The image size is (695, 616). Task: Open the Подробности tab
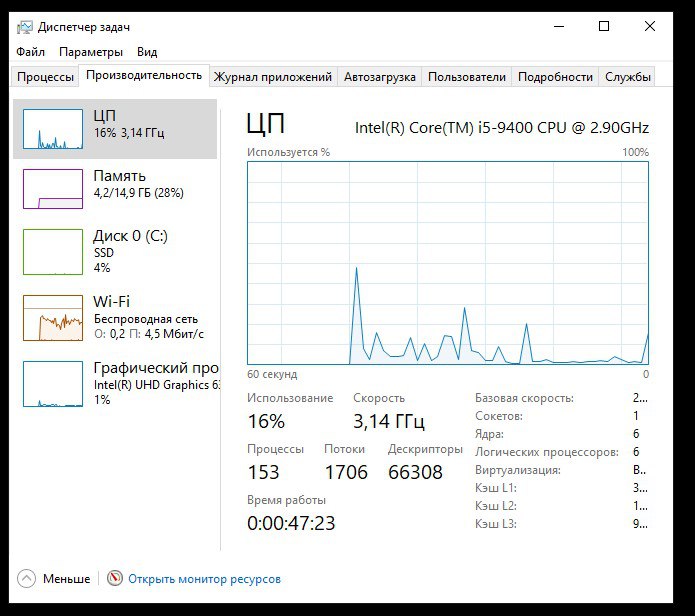click(555, 77)
